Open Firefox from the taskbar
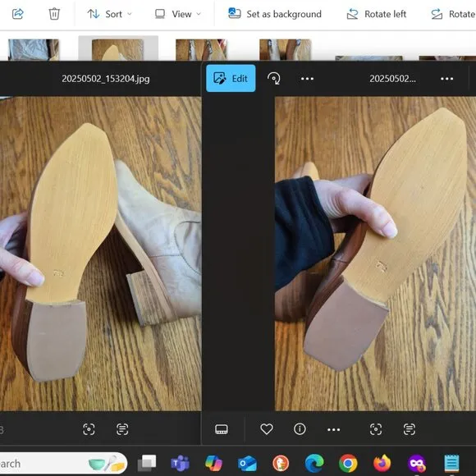The height and width of the screenshot is (476, 476). [x=382, y=464]
